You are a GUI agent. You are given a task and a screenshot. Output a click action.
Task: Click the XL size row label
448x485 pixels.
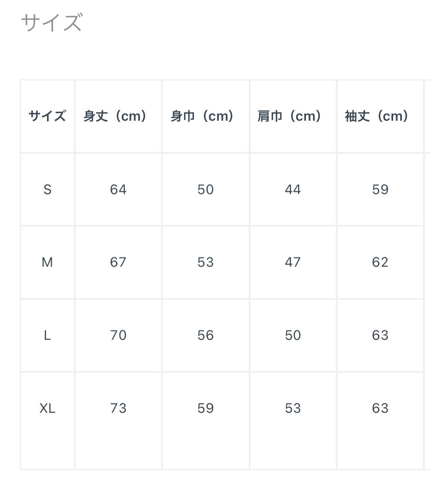point(47,408)
